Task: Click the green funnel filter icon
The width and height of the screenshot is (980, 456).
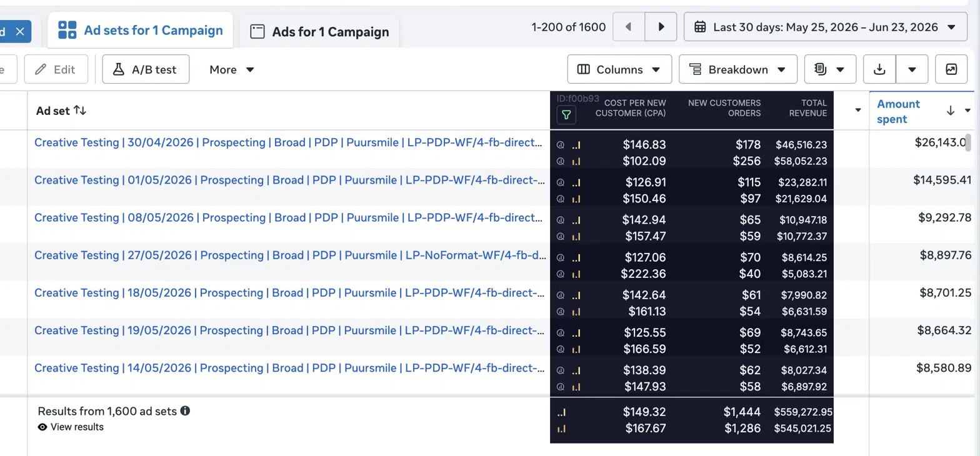Action: (566, 115)
